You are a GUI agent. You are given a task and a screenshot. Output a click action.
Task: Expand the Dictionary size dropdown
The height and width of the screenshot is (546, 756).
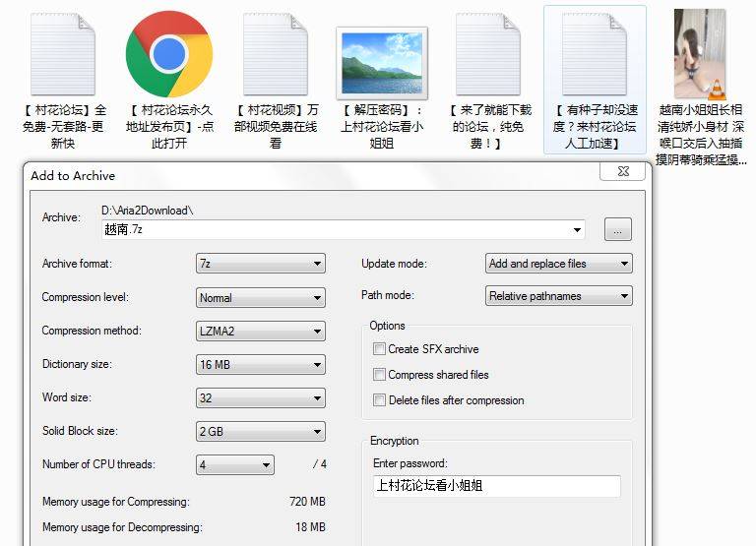pyautogui.click(x=260, y=364)
